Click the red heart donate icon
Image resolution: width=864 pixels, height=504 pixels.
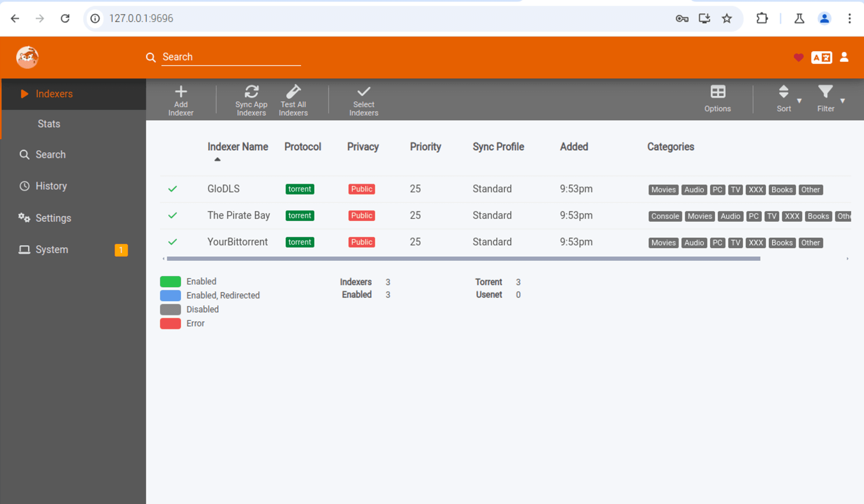click(x=798, y=57)
